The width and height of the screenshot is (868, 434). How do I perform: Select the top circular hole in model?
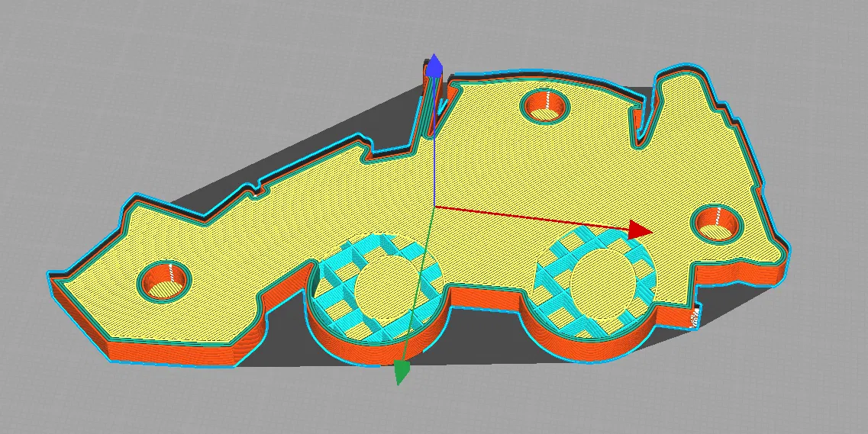click(545, 105)
